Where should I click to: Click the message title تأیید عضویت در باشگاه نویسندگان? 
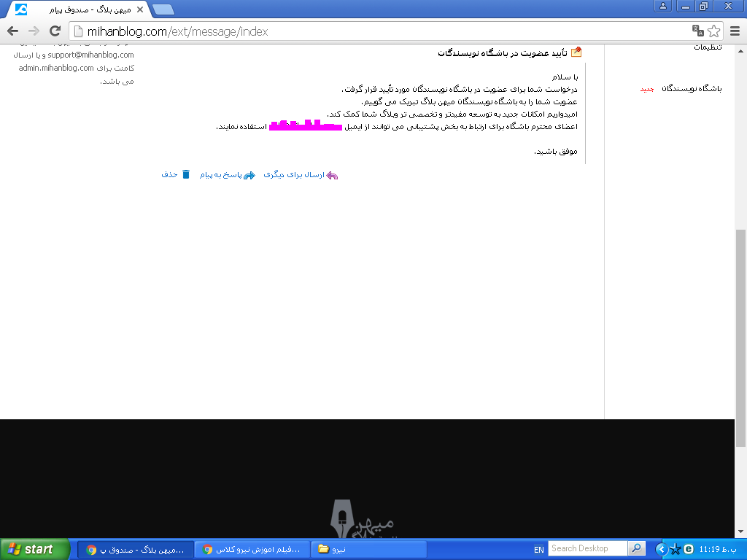point(503,52)
